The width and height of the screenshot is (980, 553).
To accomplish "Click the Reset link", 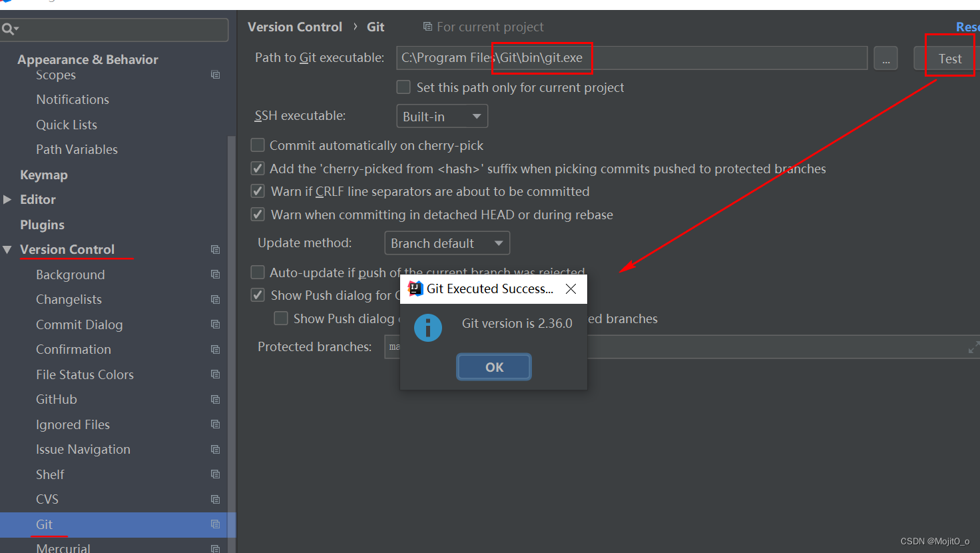I will pos(967,27).
